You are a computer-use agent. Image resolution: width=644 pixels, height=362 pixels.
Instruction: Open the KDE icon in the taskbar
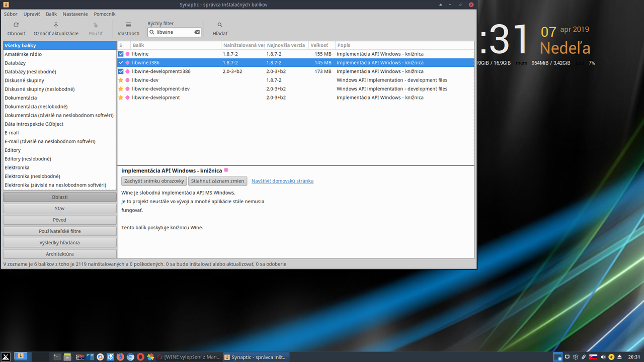[x=110, y=357]
